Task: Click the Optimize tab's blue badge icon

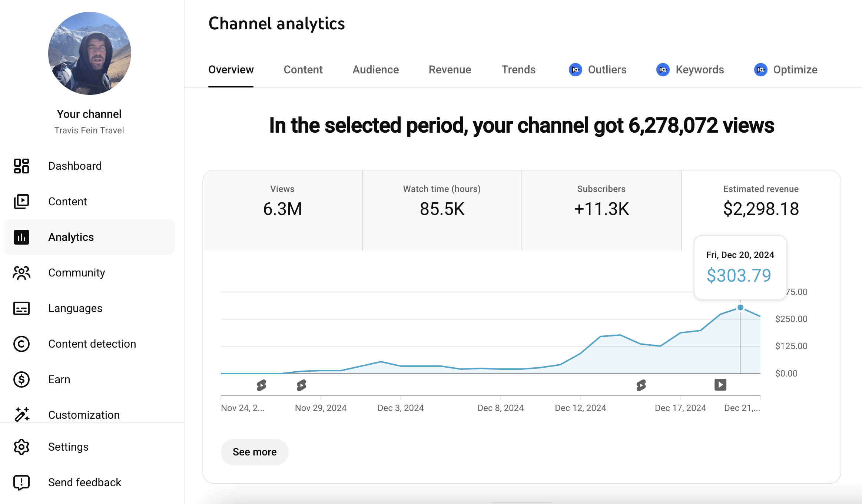Action: [761, 70]
